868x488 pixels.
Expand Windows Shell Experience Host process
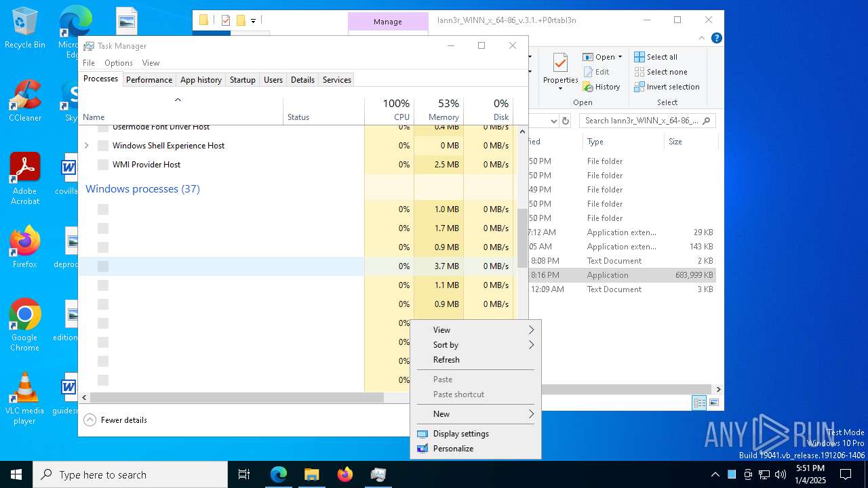coord(86,146)
